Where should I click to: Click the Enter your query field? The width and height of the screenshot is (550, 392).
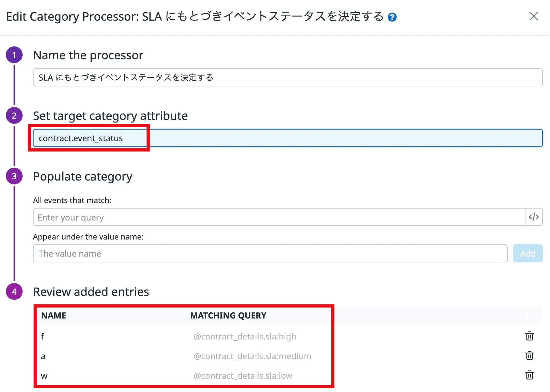tap(279, 217)
